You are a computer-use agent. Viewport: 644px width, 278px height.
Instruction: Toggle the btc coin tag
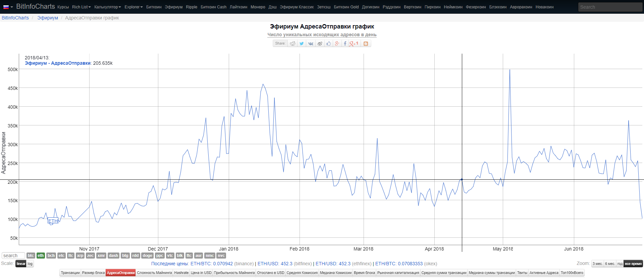(x=31, y=256)
